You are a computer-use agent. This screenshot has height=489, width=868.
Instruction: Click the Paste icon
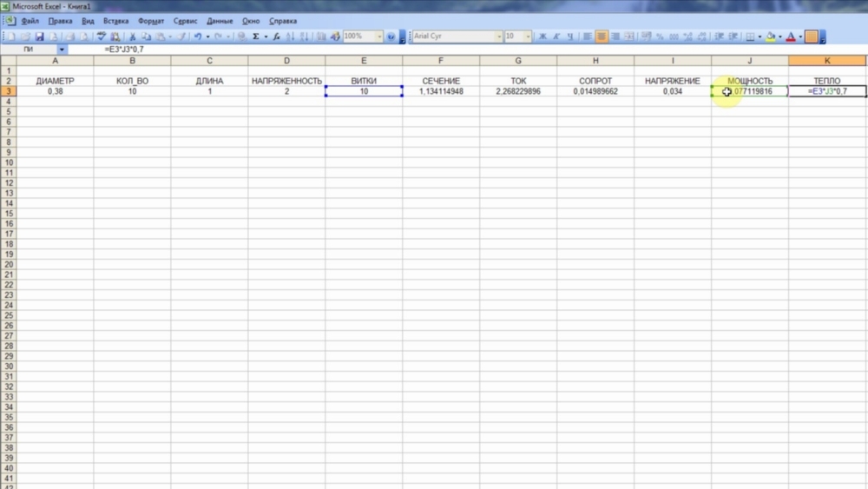161,36
